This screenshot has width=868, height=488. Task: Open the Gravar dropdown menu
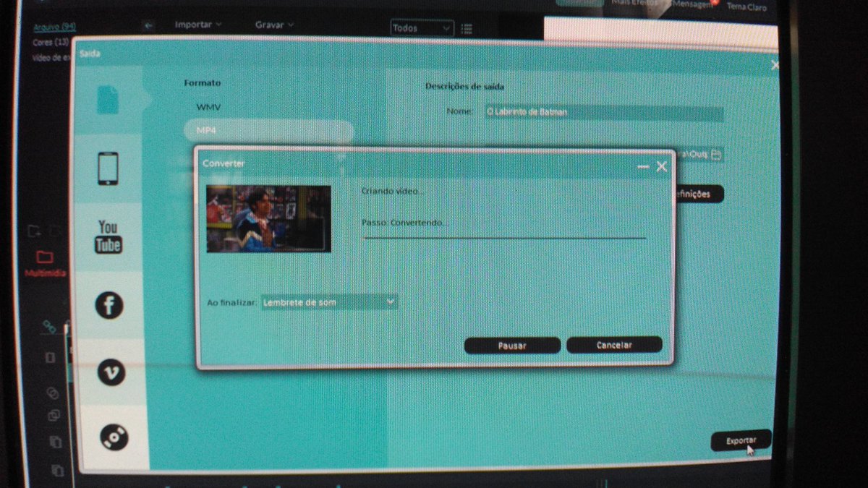click(x=274, y=25)
